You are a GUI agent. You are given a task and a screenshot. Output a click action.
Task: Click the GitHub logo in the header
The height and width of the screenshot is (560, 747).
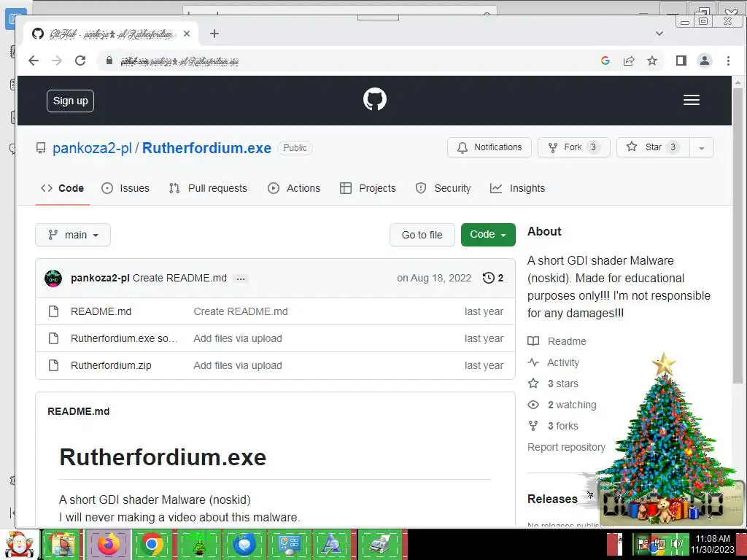374,99
